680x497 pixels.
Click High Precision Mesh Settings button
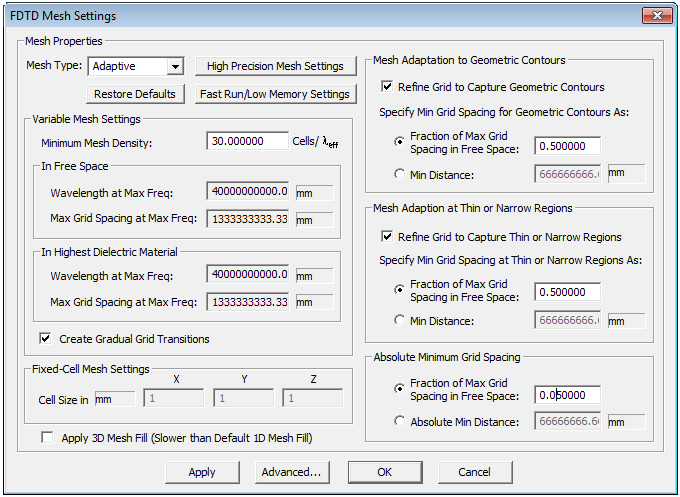click(275, 66)
